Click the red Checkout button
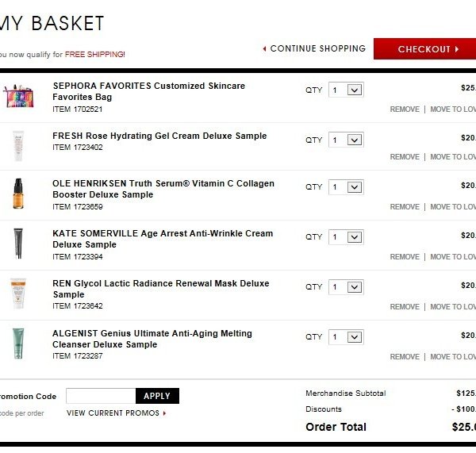 click(x=426, y=49)
